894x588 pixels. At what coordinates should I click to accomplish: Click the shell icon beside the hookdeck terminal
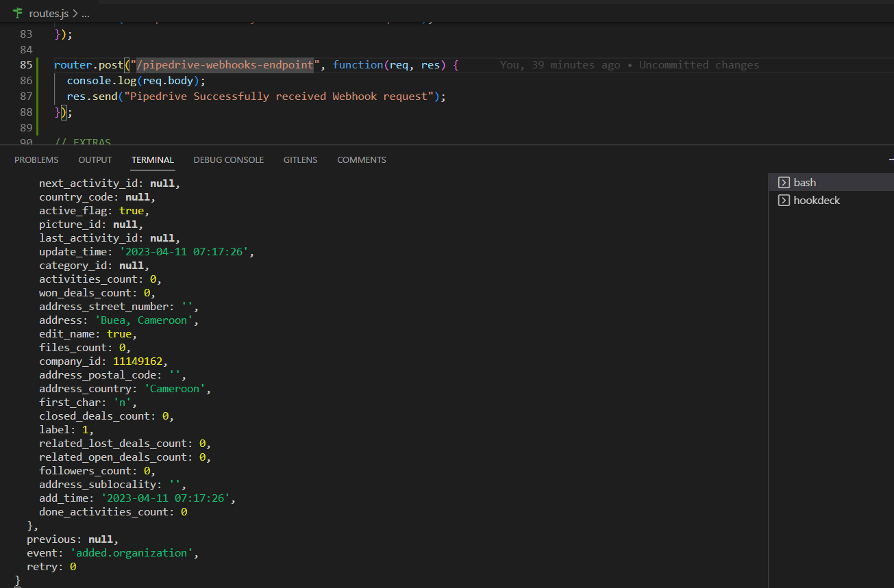pyautogui.click(x=782, y=200)
